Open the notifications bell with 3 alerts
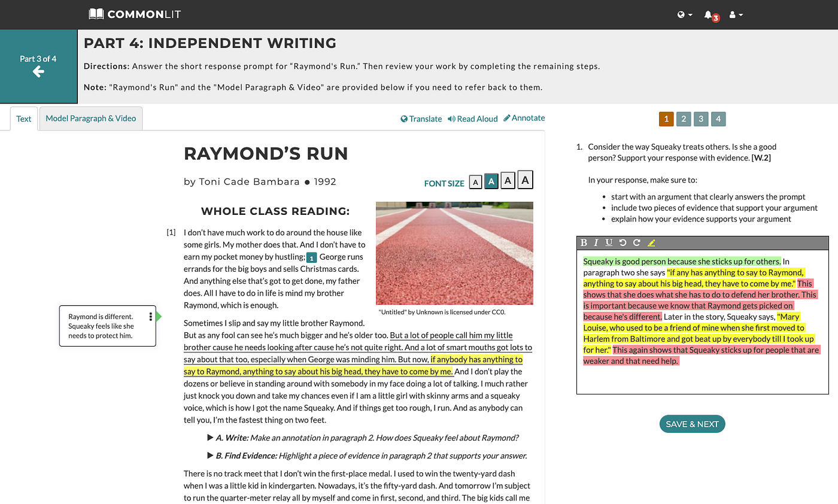 click(711, 15)
